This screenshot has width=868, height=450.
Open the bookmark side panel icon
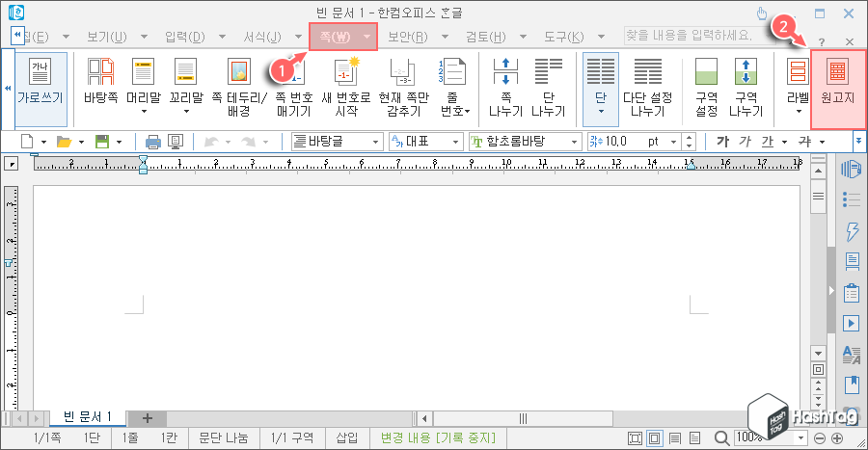click(851, 384)
